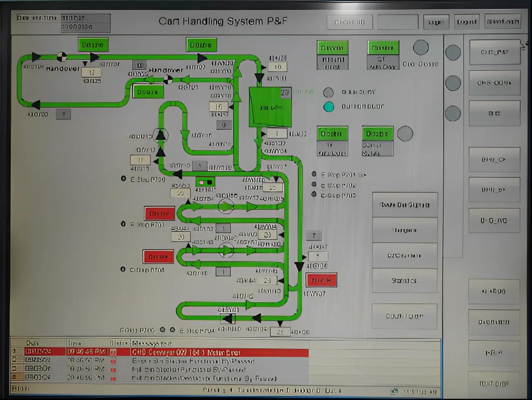Click the circled upward arrow on the left loop
The height and width of the screenshot is (400, 532).
point(160,136)
